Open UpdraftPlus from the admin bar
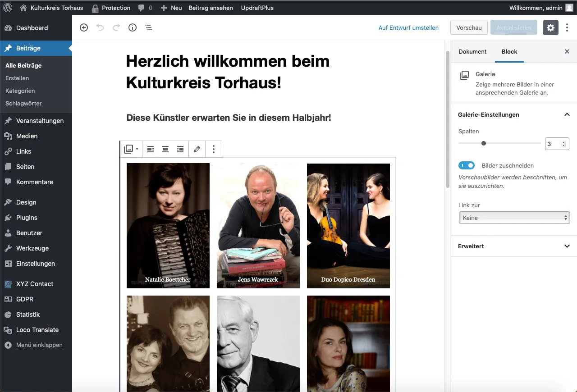The height and width of the screenshot is (392, 577). 257,8
